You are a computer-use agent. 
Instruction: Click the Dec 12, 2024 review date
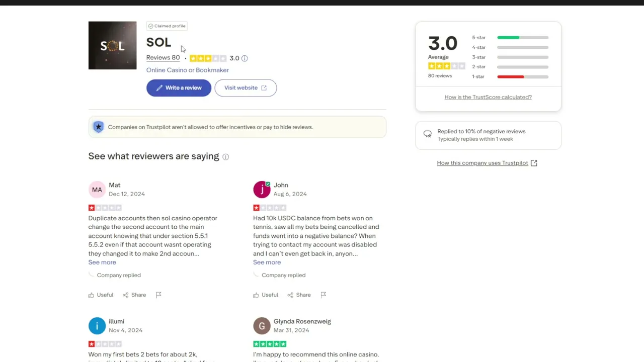pos(127,194)
